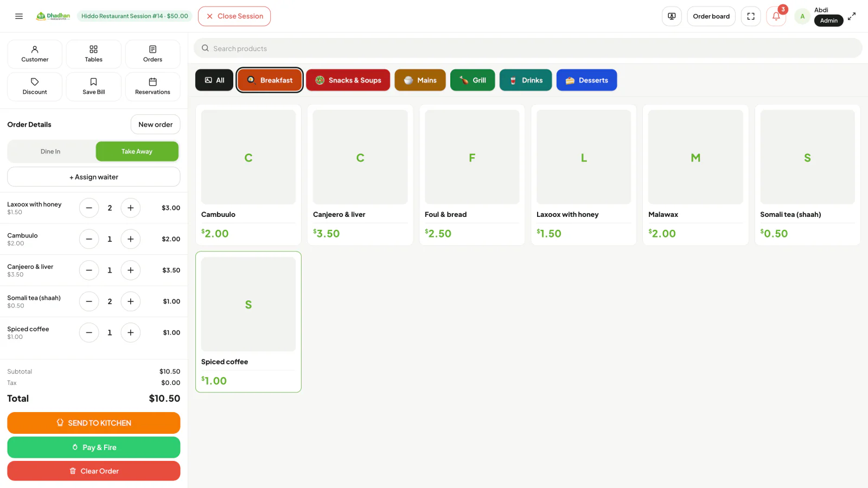The image size is (868, 488).
Task: Select the Desserts category
Action: tap(586, 80)
